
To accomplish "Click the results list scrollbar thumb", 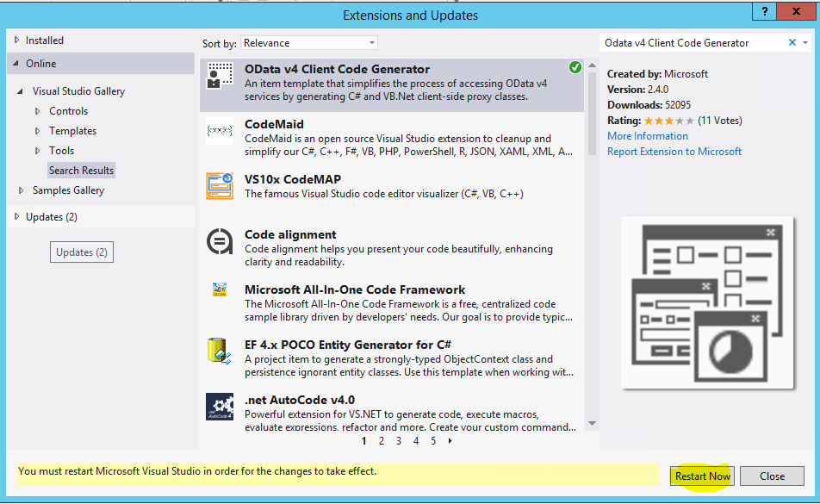I will [x=592, y=114].
